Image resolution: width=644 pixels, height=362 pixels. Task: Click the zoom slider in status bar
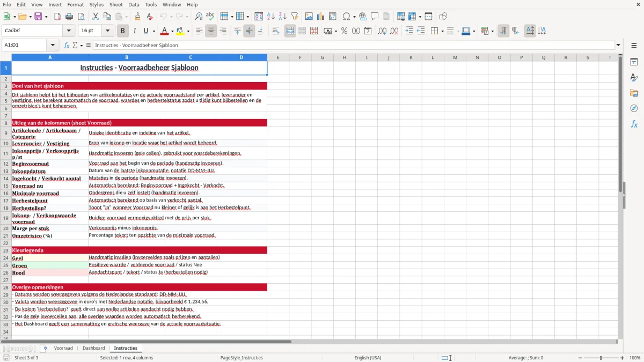(x=601, y=358)
